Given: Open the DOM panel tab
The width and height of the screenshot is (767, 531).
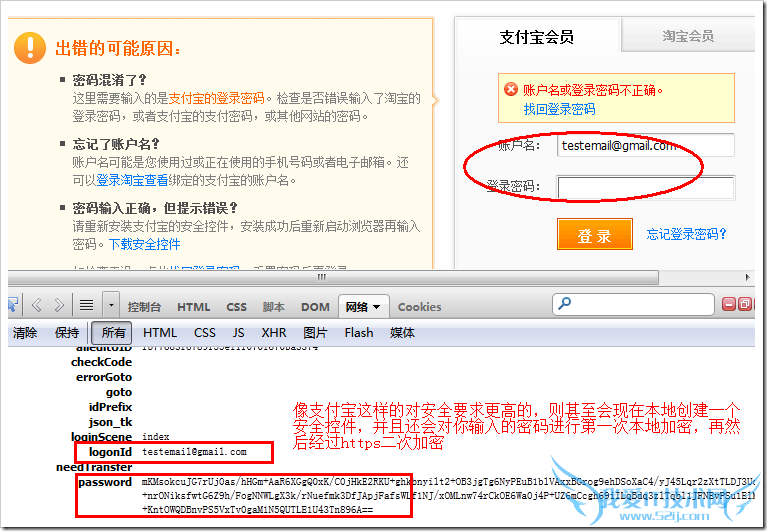Looking at the screenshot, I should click(315, 307).
